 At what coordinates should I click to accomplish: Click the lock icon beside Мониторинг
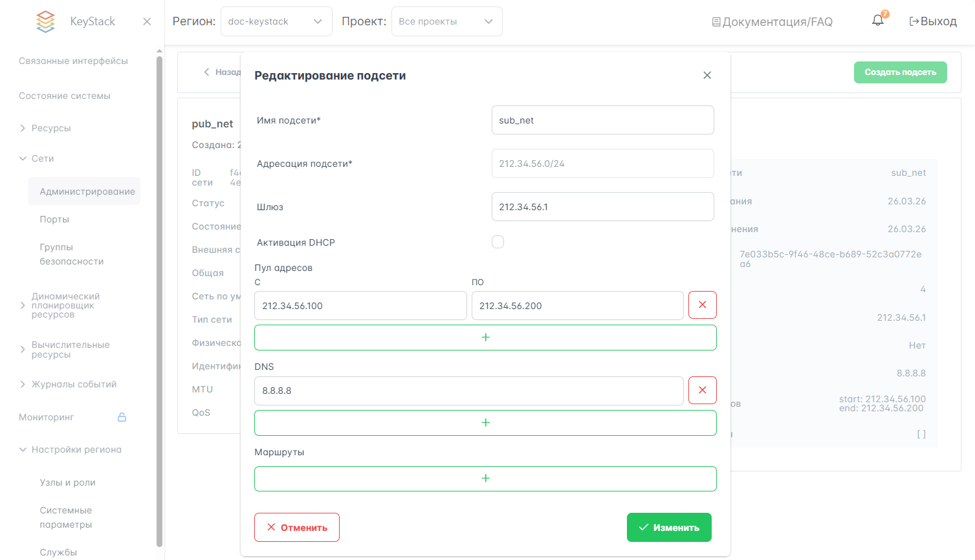coord(122,417)
